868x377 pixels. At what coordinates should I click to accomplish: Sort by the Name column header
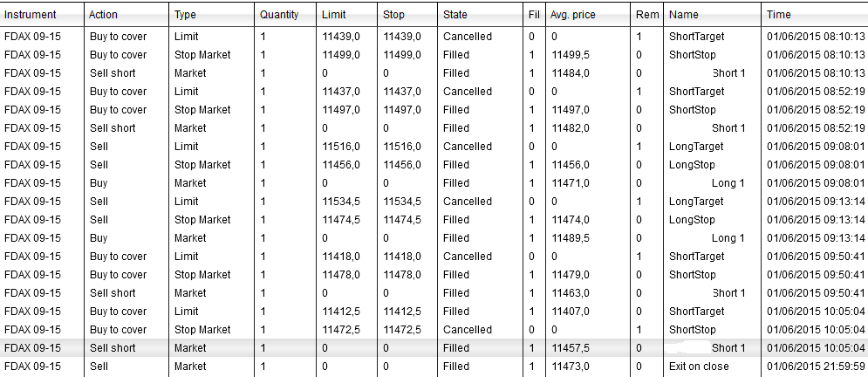point(684,15)
